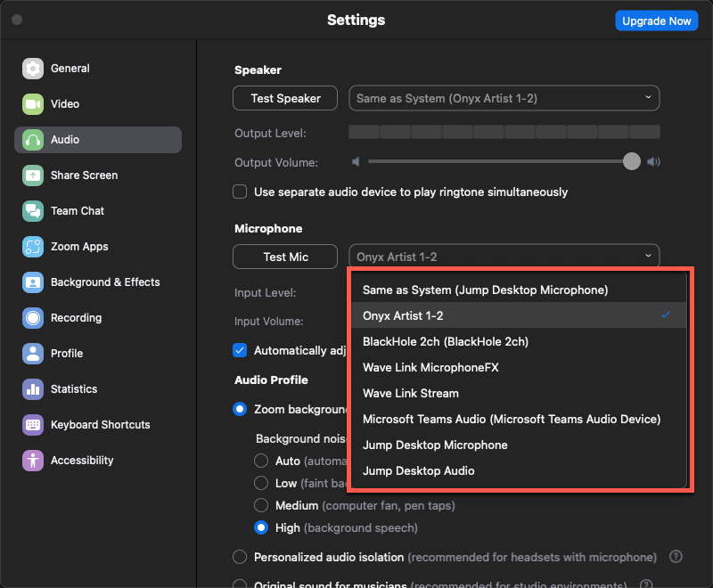Click the Upgrade Now button
The width and height of the screenshot is (713, 588).
pyautogui.click(x=657, y=20)
